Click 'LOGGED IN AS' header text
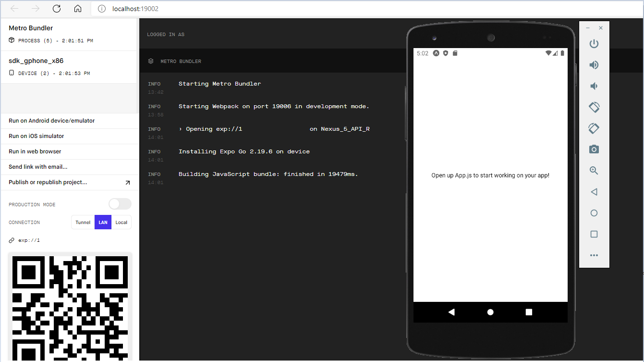This screenshot has width=644, height=362. pos(166,35)
